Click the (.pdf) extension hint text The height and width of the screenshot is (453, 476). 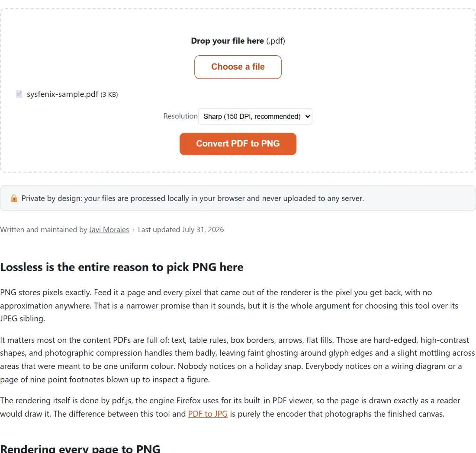[276, 41]
